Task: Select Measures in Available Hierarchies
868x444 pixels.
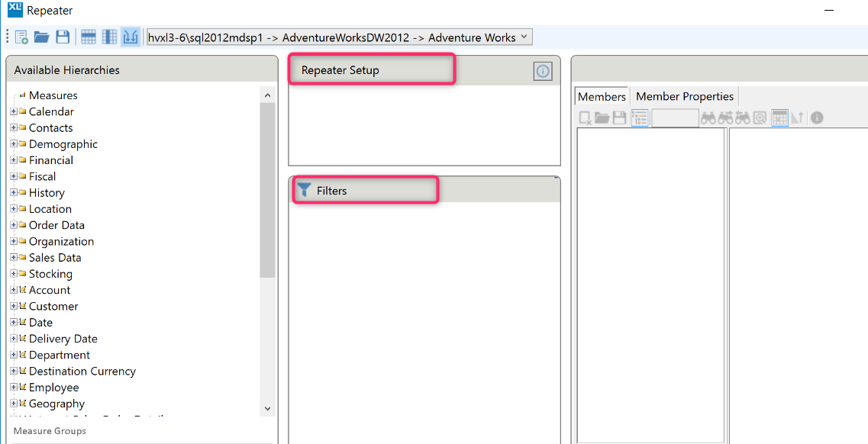Action: click(53, 95)
